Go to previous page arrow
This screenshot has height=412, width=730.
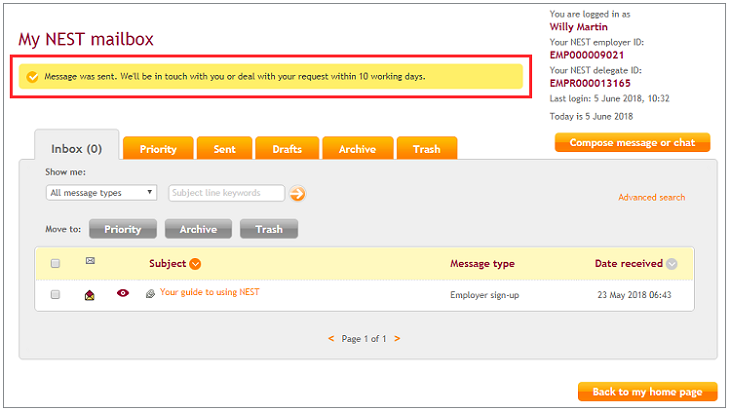(x=331, y=338)
